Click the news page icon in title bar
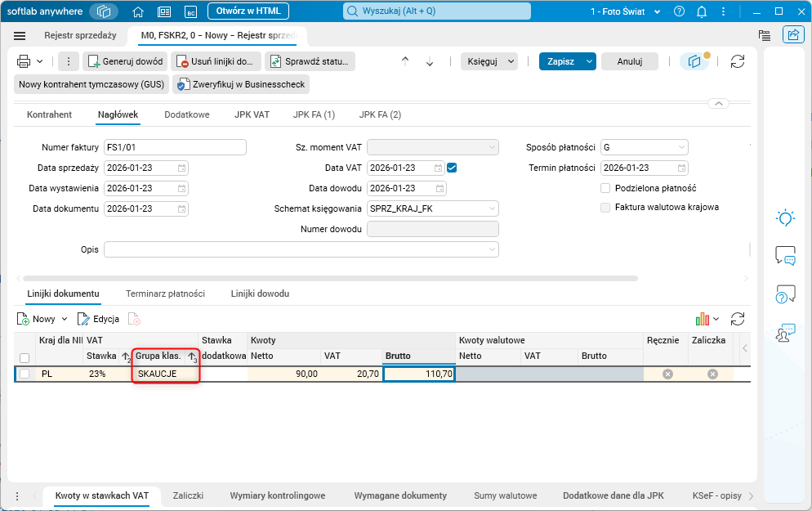Image resolution: width=812 pixels, height=511 pixels. coord(164,11)
